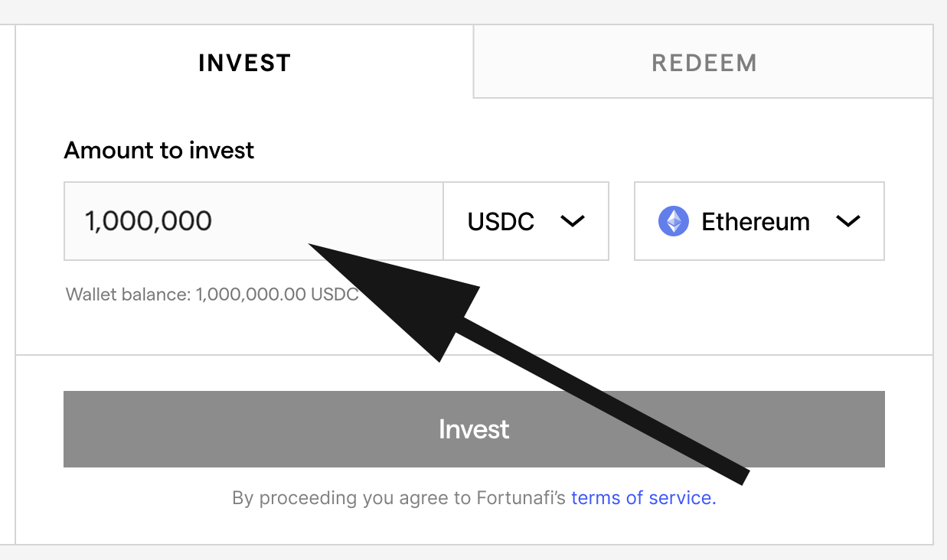This screenshot has height=560, width=947.
Task: Click the USDC label in the token selector
Action: point(501,222)
